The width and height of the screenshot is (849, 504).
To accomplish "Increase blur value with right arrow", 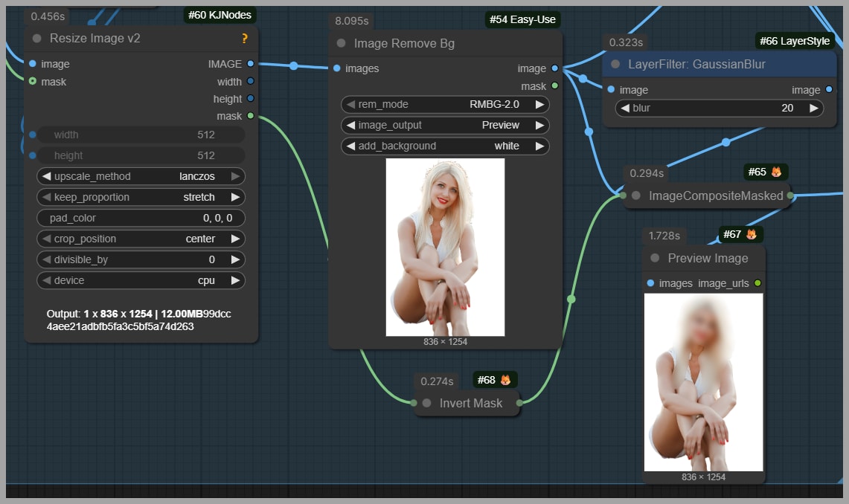I will (x=813, y=109).
